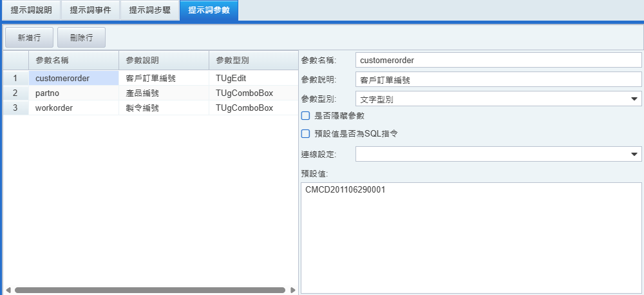The width and height of the screenshot is (644, 295).
Task: Click the TUgEdit type cell
Action: pos(253,78)
